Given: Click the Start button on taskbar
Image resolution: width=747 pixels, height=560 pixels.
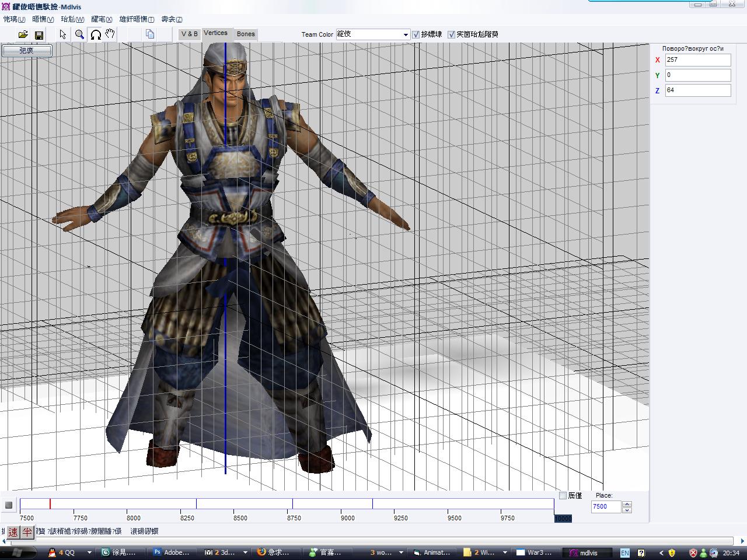Looking at the screenshot, I should 18,552.
